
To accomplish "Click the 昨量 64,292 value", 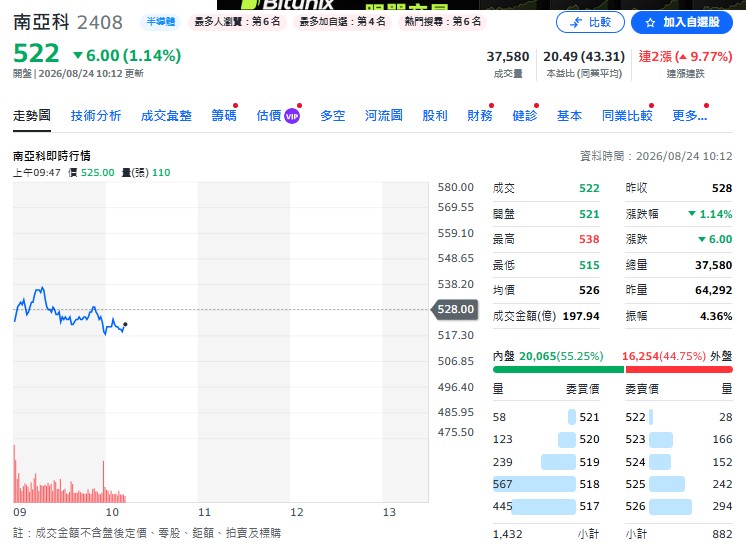I will click(x=714, y=290).
